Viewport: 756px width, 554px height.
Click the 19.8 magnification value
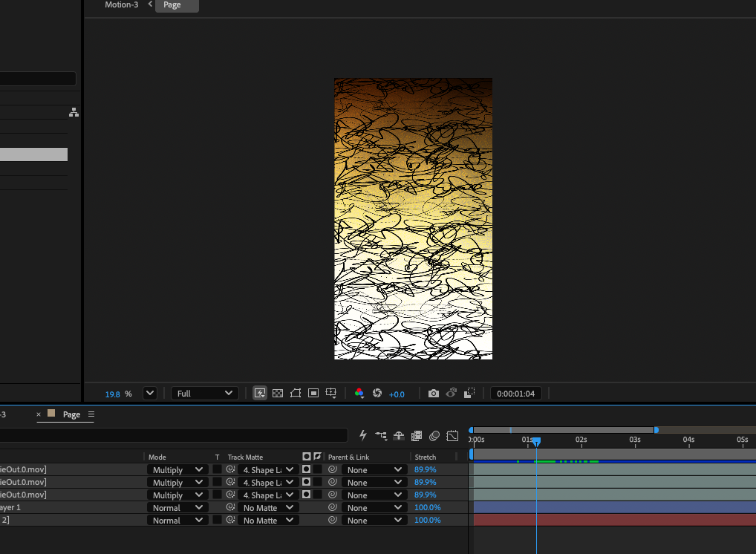tap(112, 394)
